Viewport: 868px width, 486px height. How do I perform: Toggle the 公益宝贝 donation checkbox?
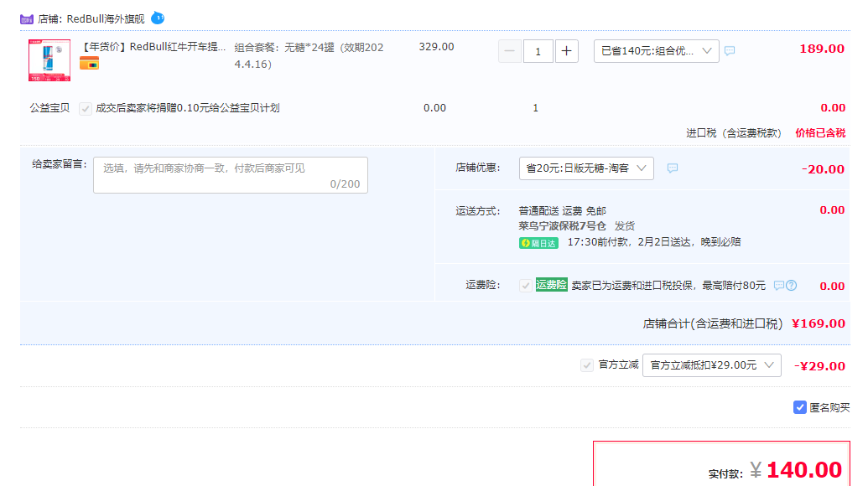tap(86, 108)
